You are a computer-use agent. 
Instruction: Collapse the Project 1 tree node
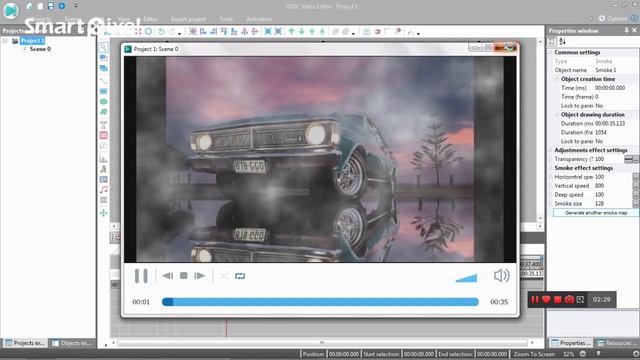(5, 40)
